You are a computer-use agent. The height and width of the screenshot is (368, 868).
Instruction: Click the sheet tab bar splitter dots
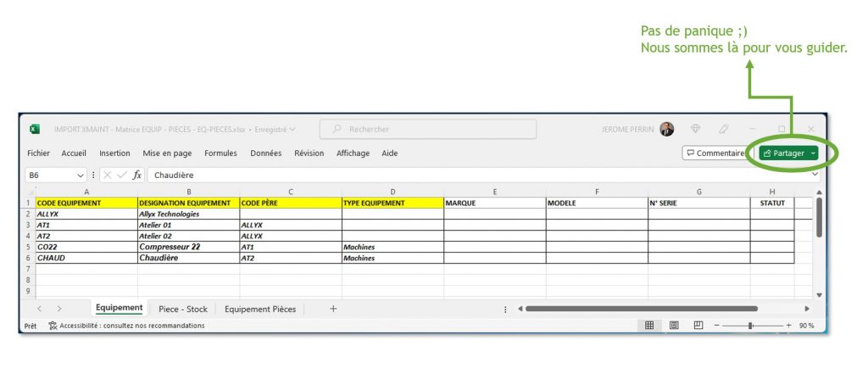tap(505, 309)
